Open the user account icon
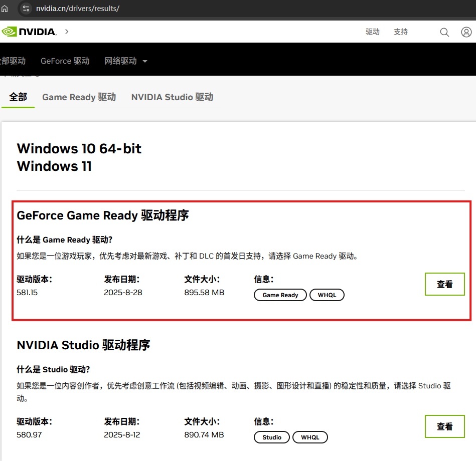 click(x=466, y=32)
